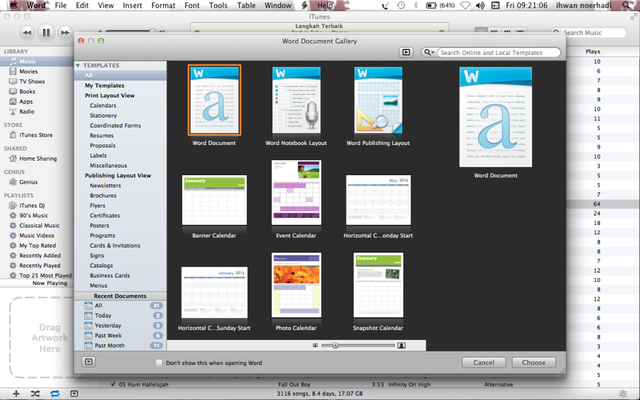Click the large thumbnail size icon
Viewport: 640px width, 400px height.
click(402, 345)
